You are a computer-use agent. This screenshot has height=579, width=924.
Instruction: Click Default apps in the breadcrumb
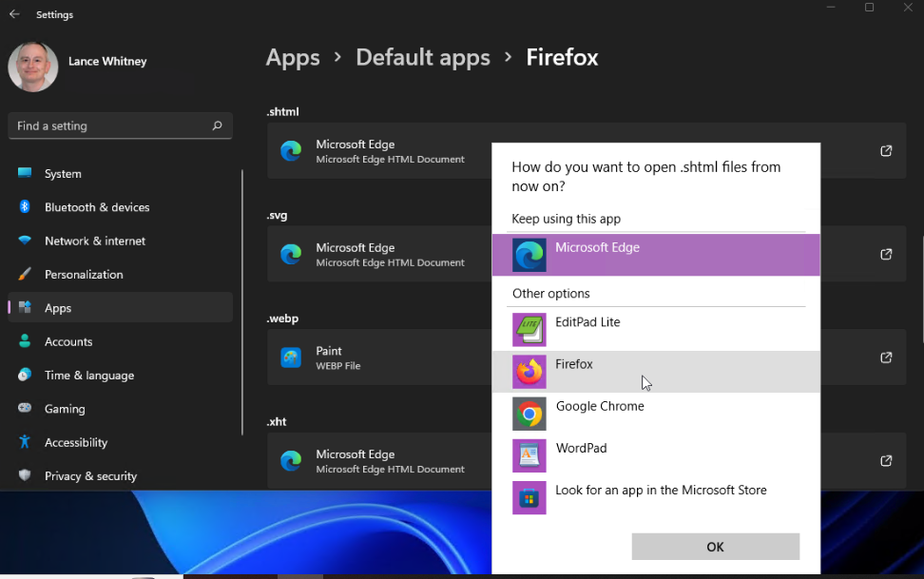coord(422,57)
